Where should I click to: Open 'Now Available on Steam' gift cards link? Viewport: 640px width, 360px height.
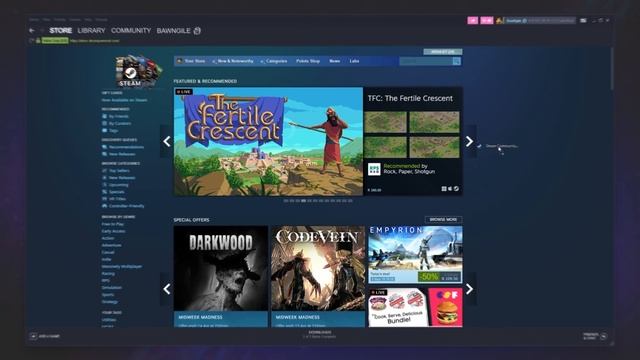click(124, 100)
